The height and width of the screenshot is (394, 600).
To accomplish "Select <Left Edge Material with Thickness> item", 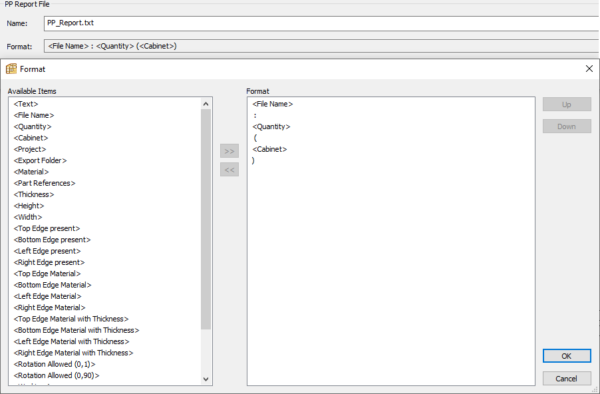I will point(72,341).
